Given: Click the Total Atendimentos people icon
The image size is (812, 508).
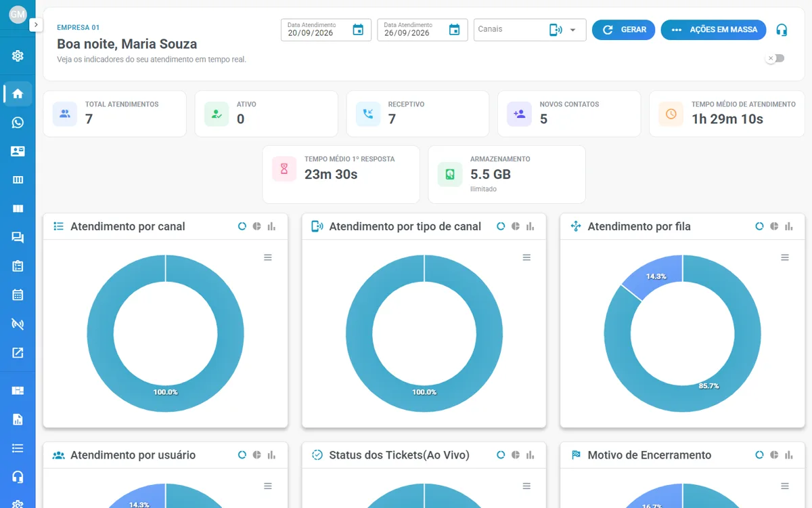Looking at the screenshot, I should pyautogui.click(x=65, y=114).
